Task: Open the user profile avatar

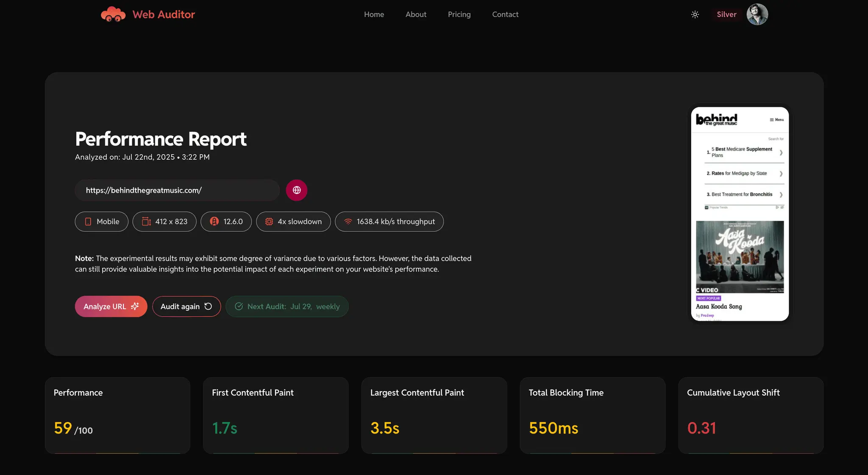Action: click(x=757, y=14)
